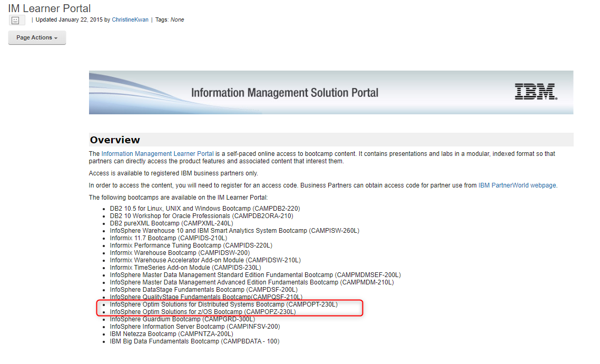Screen dimensions: 600x364
Task: Select Optim Solutions for Distributed Systems Bootcamp
Action: tap(224, 304)
